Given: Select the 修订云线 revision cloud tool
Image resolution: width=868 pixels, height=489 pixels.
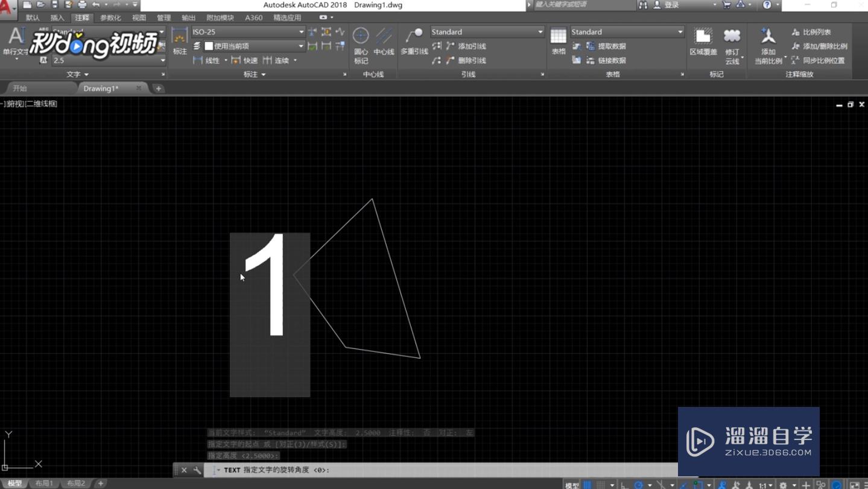Looking at the screenshot, I should (x=732, y=46).
